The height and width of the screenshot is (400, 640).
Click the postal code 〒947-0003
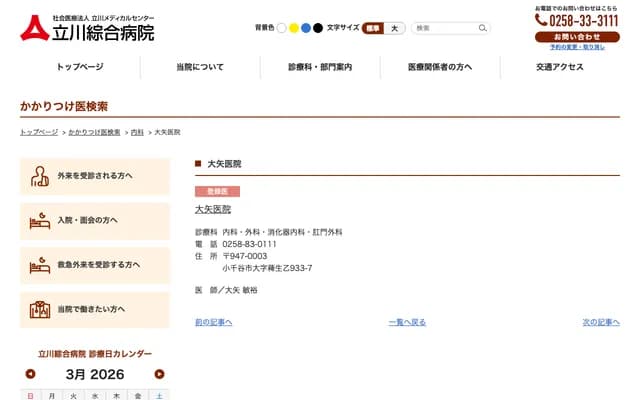[x=245, y=256]
